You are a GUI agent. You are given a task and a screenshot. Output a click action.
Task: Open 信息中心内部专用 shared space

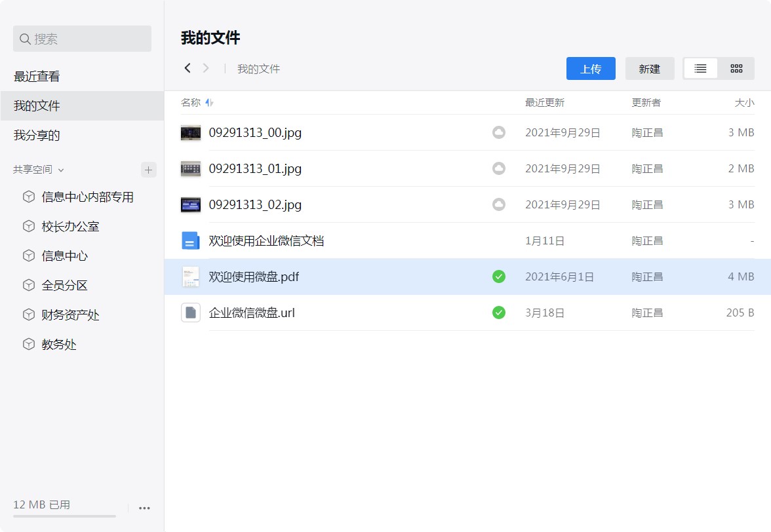click(87, 197)
